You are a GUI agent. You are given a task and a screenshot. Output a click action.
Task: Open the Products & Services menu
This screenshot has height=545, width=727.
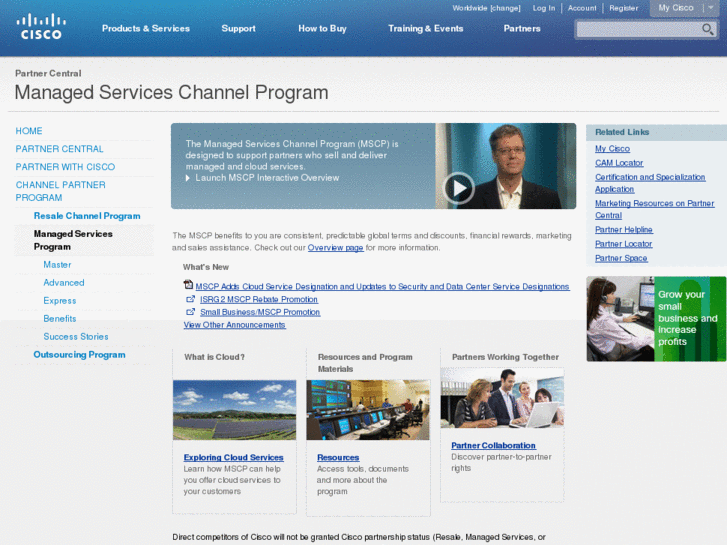pyautogui.click(x=146, y=28)
